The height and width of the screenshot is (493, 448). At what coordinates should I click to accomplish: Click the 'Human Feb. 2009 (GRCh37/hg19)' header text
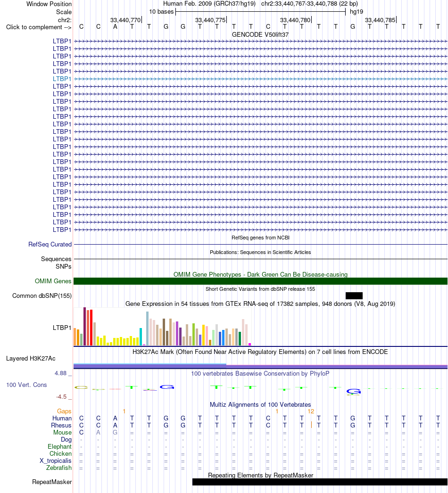coord(209,4)
